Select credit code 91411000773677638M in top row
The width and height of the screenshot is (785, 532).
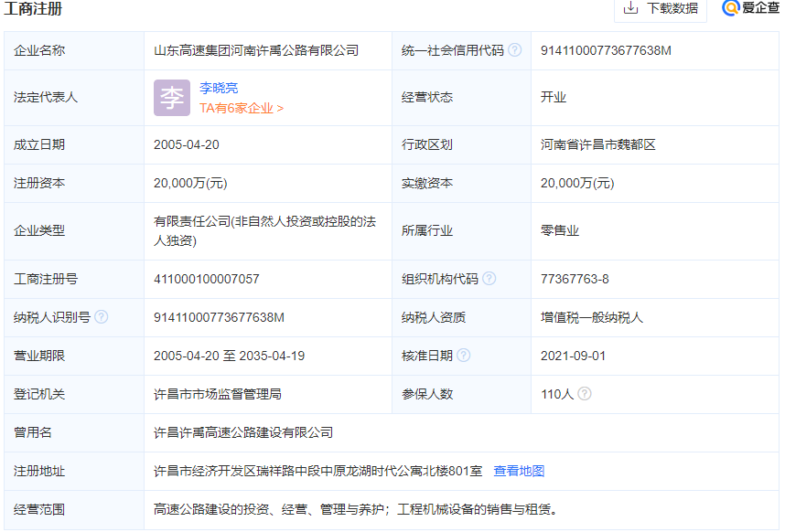[606, 50]
